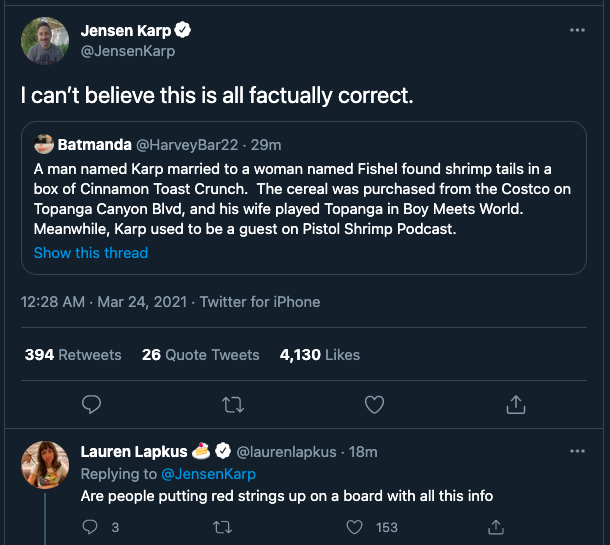Viewport: 610px width, 545px height.
Task: Share Lauren Lapkus's reply
Action: 486,527
